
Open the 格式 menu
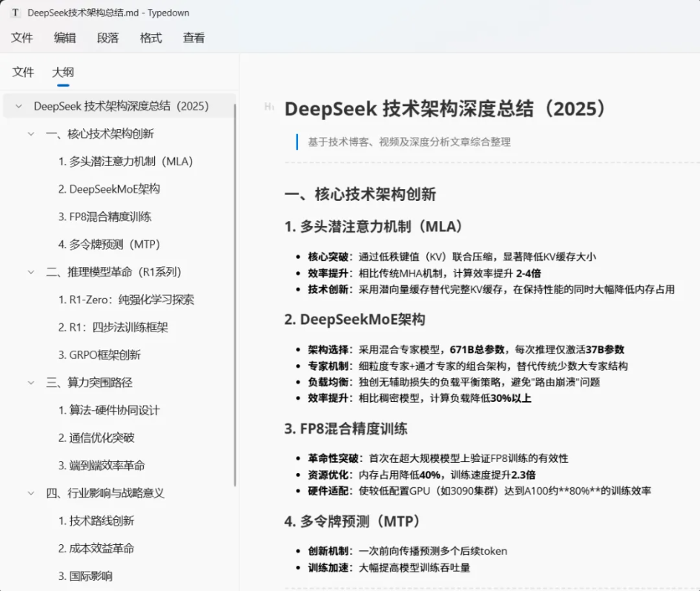click(151, 38)
